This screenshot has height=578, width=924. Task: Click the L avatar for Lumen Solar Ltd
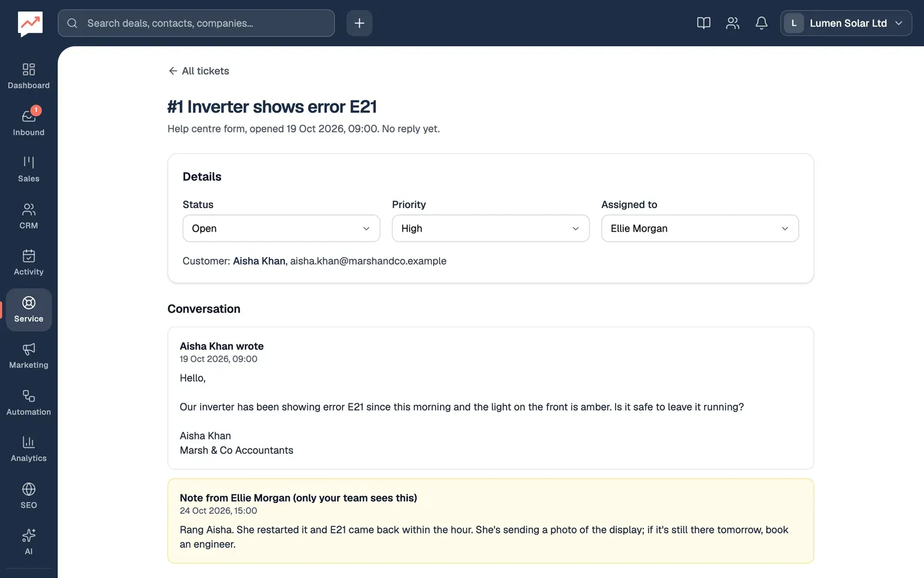[794, 23]
